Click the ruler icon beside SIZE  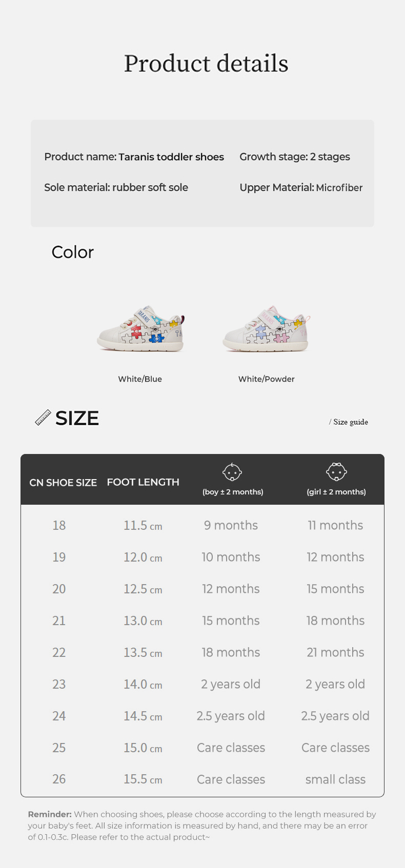(x=43, y=418)
